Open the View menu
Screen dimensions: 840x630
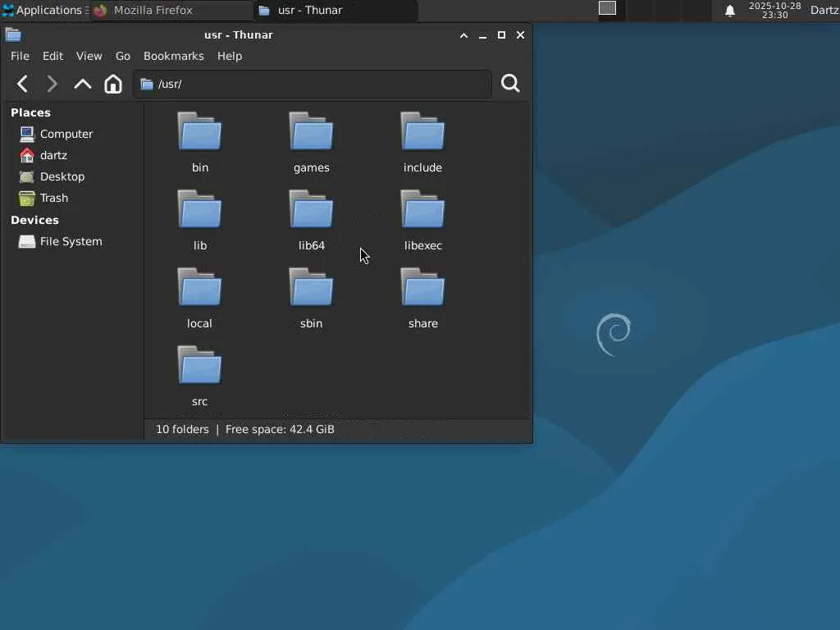pos(89,56)
